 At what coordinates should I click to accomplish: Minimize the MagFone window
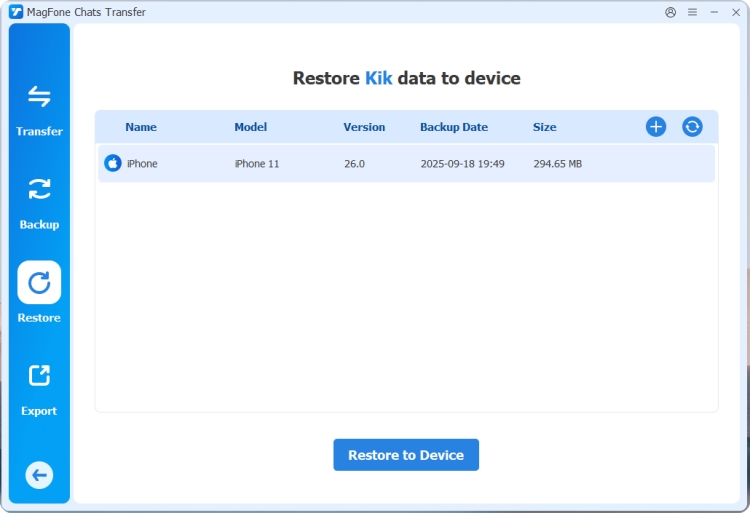[714, 12]
